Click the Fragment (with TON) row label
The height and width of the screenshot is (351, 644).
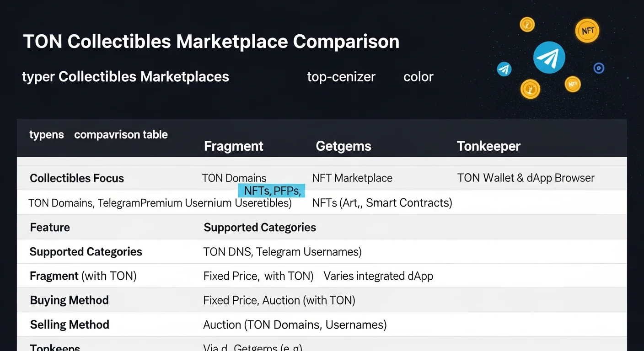click(x=83, y=276)
